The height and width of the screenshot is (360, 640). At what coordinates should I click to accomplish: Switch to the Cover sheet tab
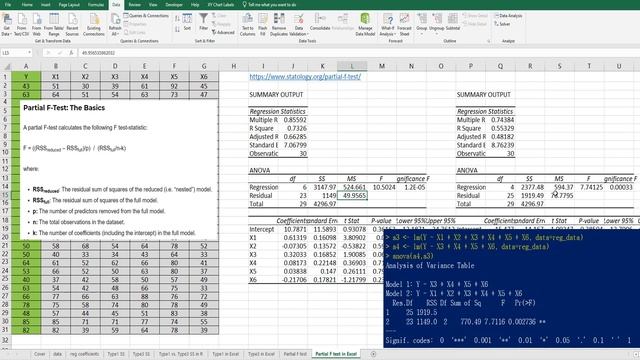(40, 354)
